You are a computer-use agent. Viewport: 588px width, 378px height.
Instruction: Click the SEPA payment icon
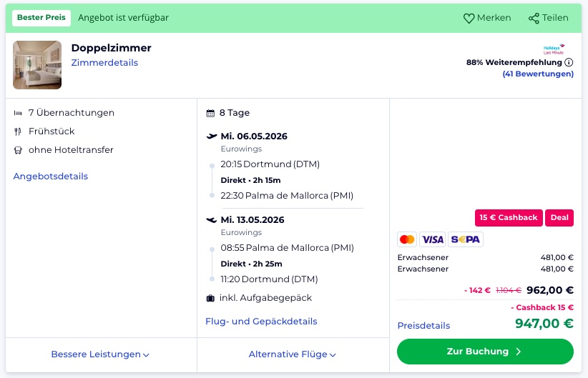(x=466, y=239)
